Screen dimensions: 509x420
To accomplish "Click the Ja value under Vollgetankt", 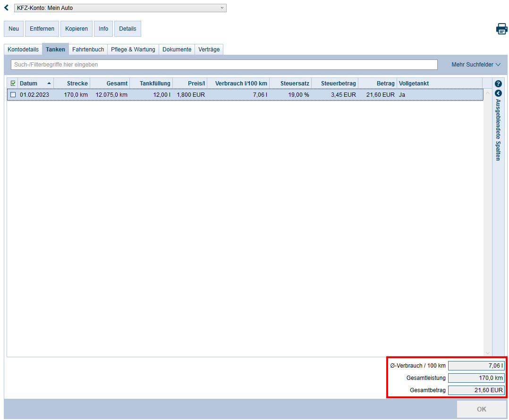I will 402,95.
